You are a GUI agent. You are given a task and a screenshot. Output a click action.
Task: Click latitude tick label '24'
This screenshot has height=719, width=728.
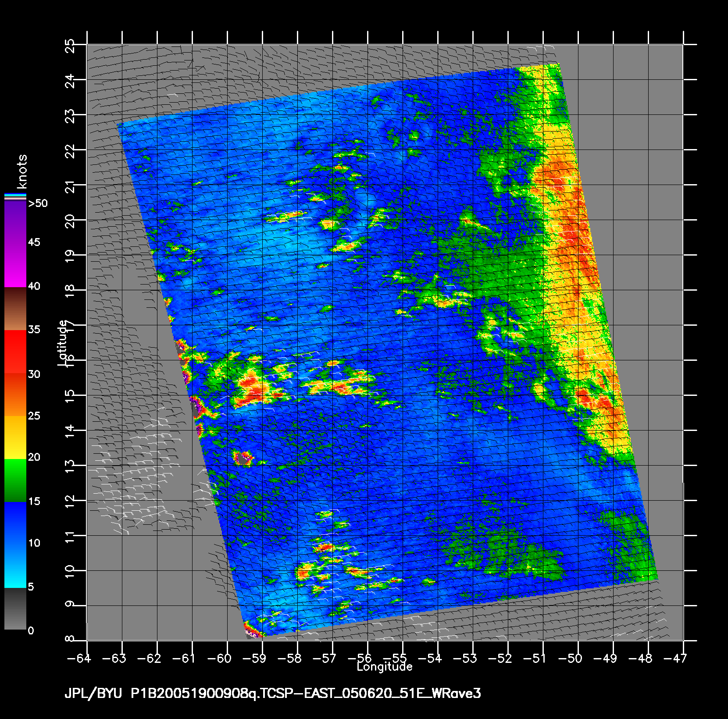(70, 81)
